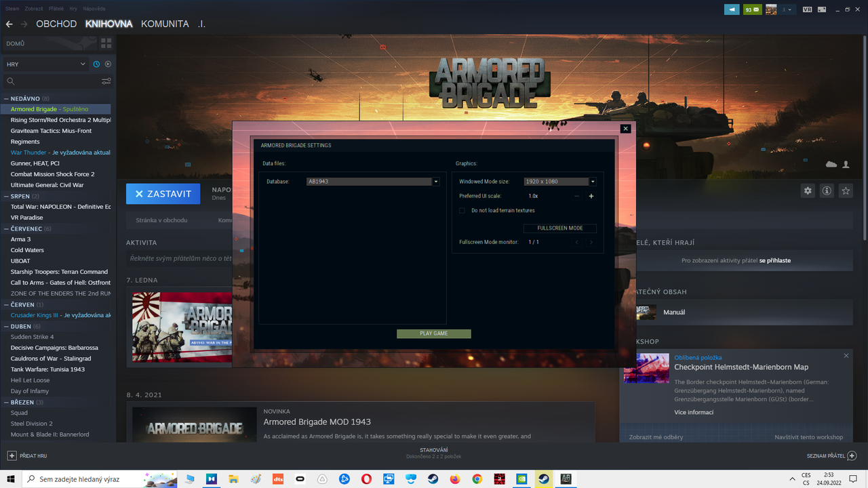
Task: Show game info icon
Action: (x=827, y=191)
